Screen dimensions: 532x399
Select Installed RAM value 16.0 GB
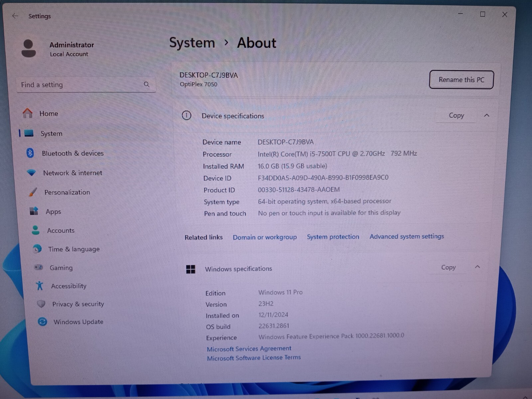pos(292,166)
